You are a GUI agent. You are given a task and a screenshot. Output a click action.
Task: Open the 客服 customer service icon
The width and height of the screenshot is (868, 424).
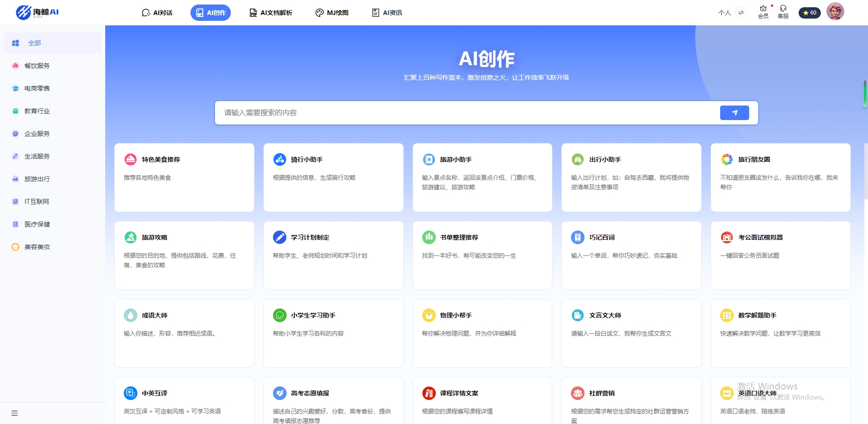point(783,12)
